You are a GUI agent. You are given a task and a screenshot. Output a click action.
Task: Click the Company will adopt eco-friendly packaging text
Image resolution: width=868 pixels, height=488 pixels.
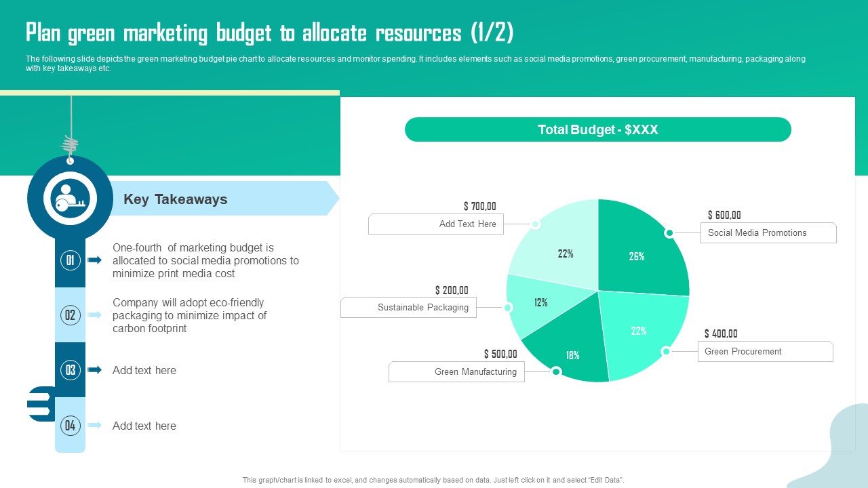coord(190,316)
